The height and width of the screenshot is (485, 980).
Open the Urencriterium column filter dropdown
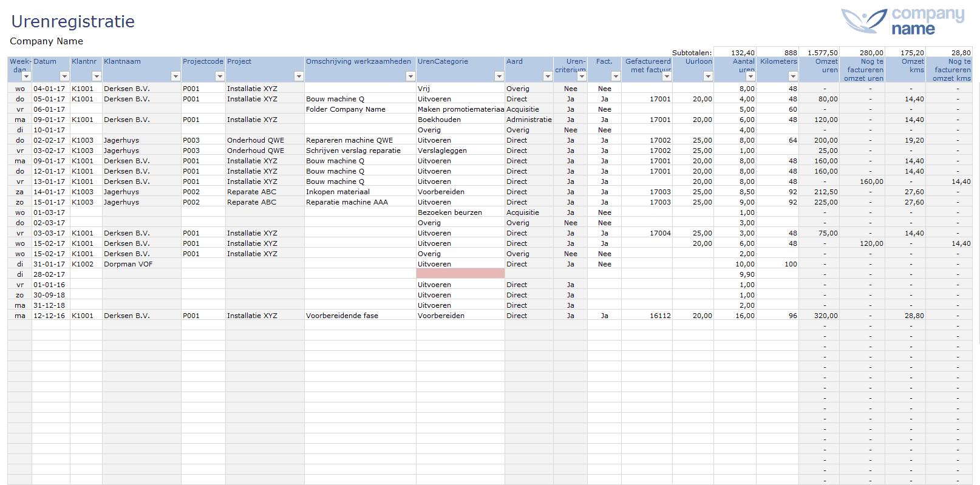point(582,76)
